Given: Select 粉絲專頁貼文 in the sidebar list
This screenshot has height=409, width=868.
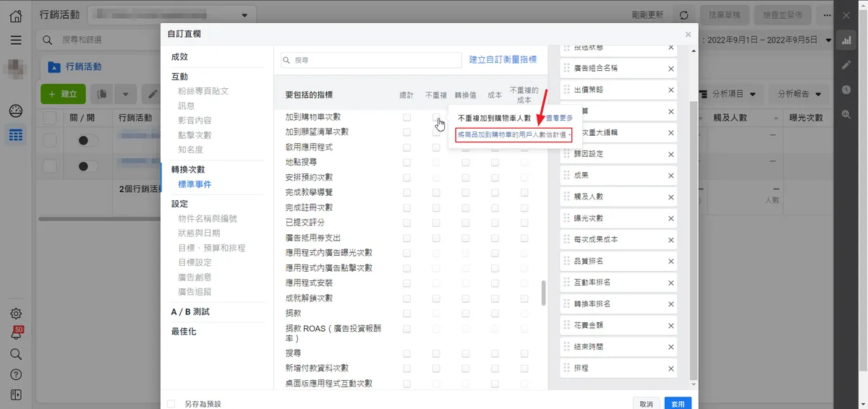Looking at the screenshot, I should coord(203,91).
